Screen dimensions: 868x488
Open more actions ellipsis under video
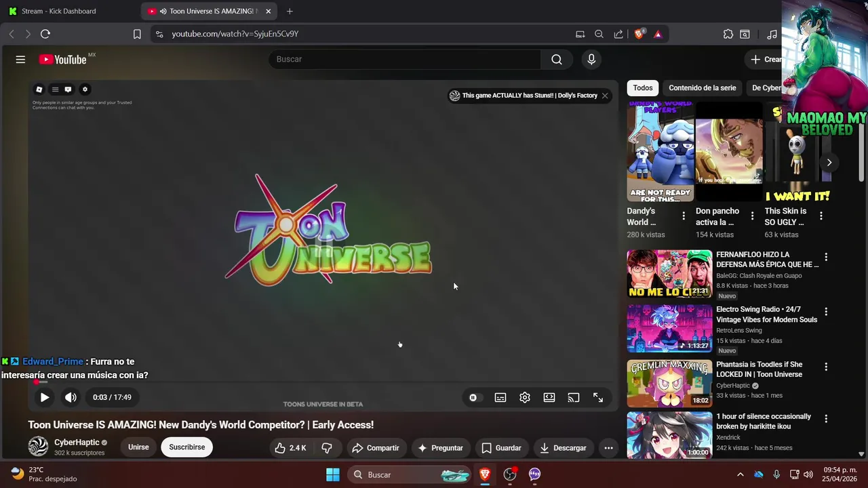(608, 447)
